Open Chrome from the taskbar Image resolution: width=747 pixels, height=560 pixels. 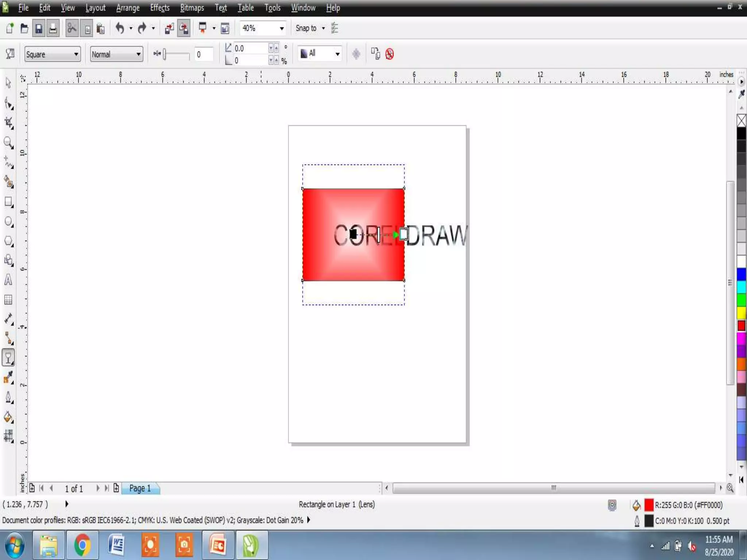[x=82, y=545]
